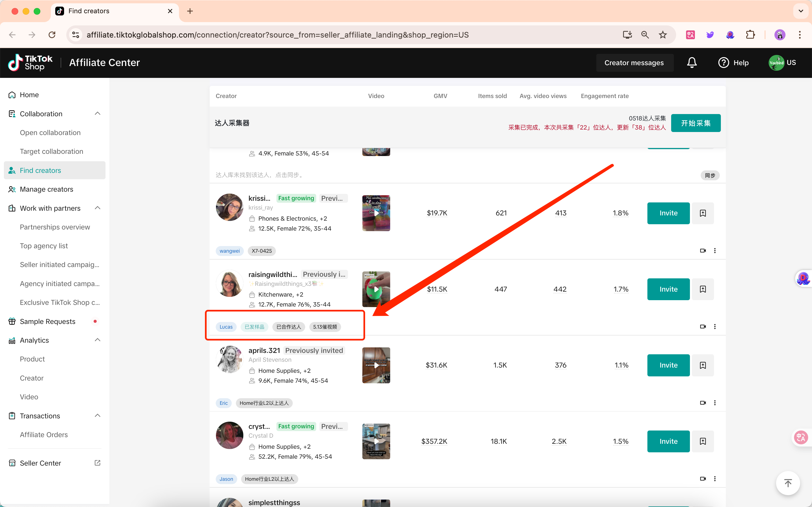
Task: Click the 同步 sync button
Action: pyautogui.click(x=710, y=175)
